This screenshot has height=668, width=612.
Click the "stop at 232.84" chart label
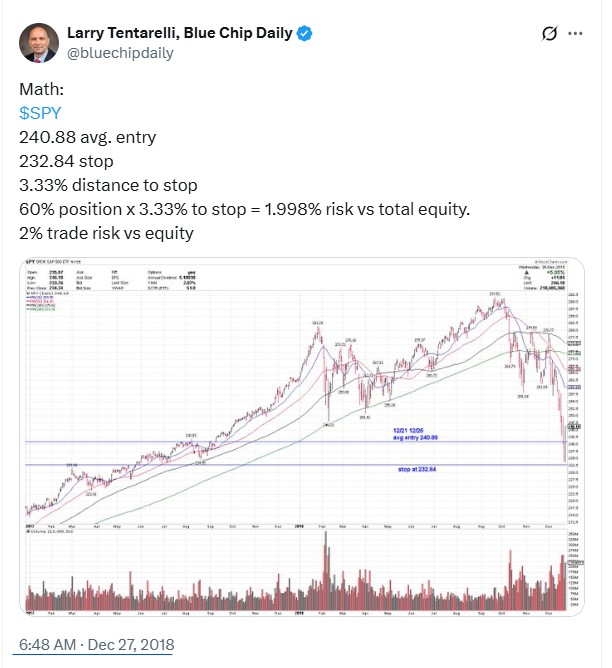click(x=417, y=469)
